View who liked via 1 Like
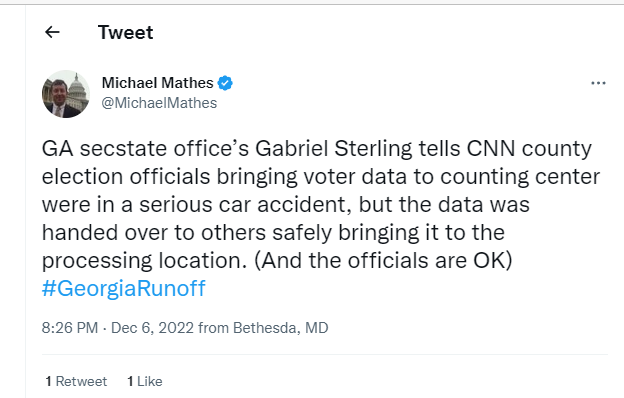This screenshot has width=624, height=398. [145, 381]
